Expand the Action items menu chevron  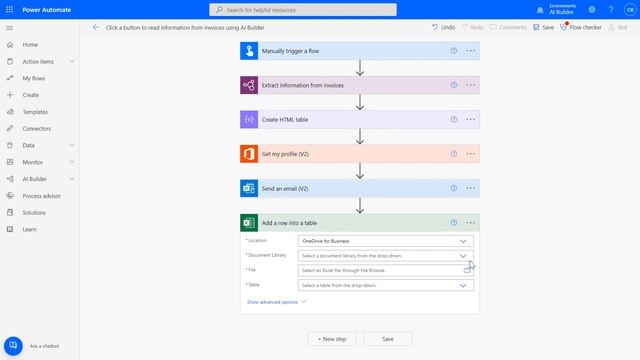click(72, 61)
